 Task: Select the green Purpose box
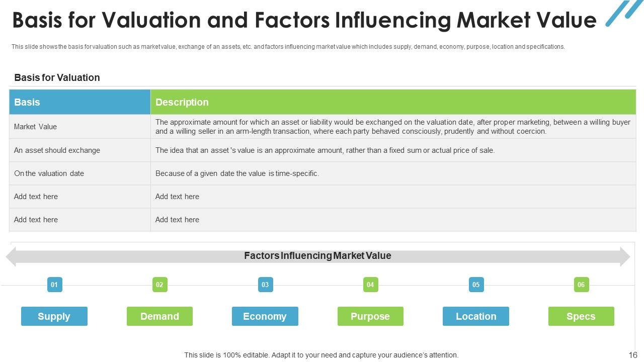pyautogui.click(x=370, y=316)
